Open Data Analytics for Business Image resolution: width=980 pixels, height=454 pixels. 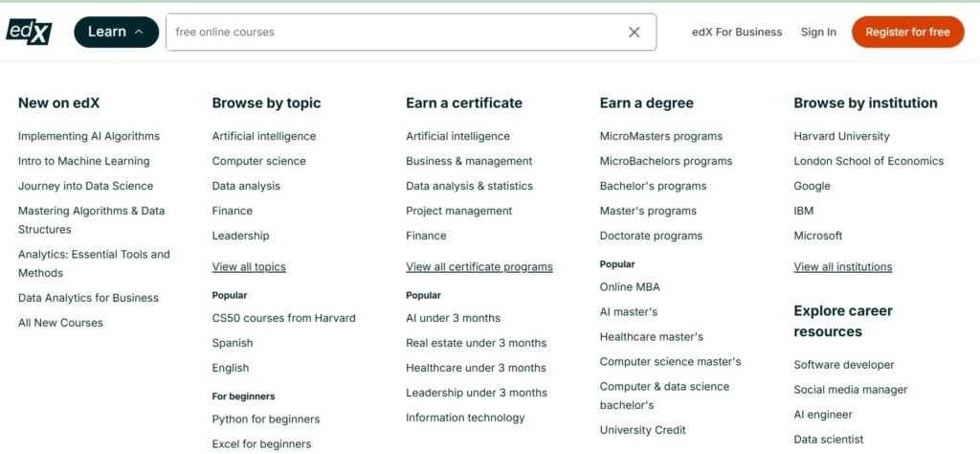pos(88,298)
